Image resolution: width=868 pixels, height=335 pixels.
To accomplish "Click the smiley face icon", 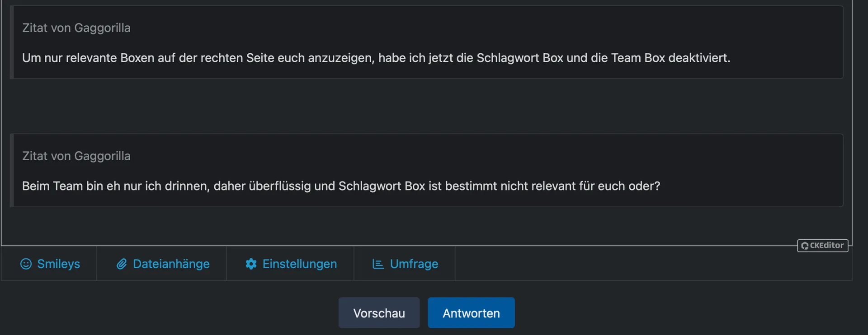I will (x=26, y=264).
